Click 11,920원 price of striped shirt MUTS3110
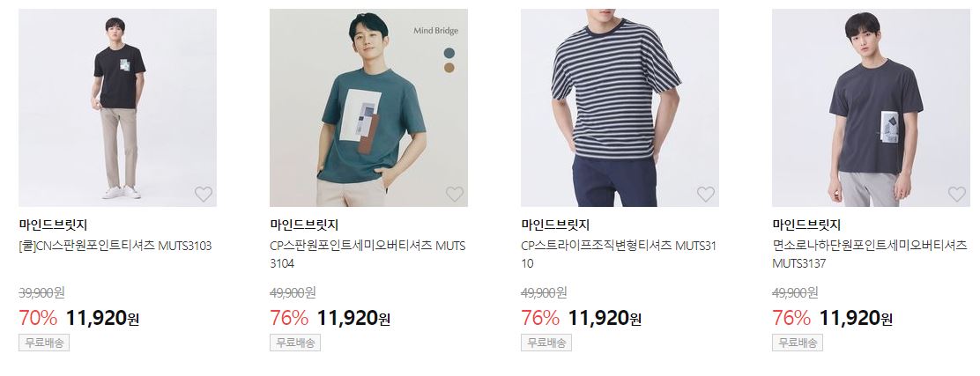The image size is (980, 376). pyautogui.click(x=605, y=319)
